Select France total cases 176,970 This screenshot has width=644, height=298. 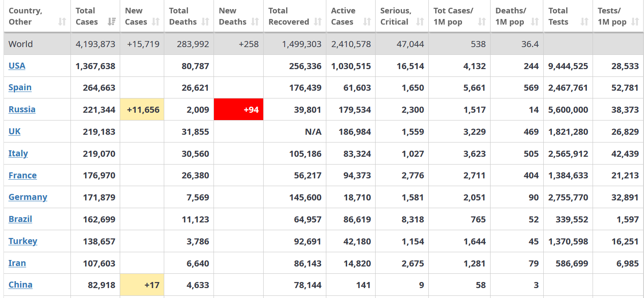pos(99,175)
